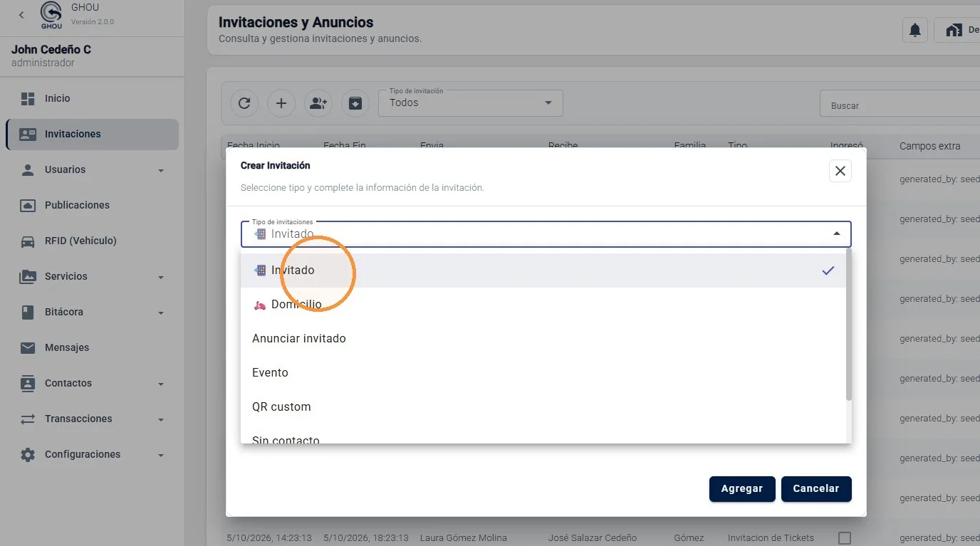Click the add group person icon
This screenshot has height=546, width=980.
pos(318,103)
